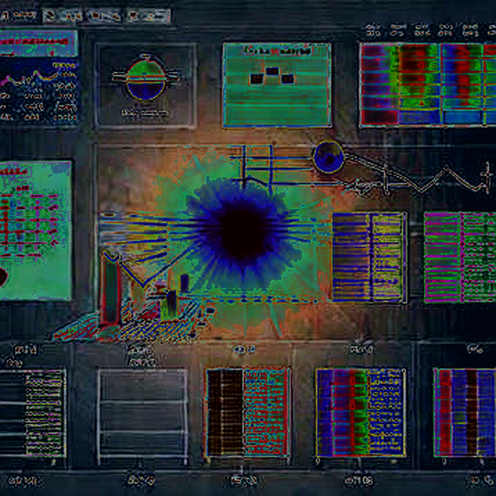Select the magenta-green striped table at right edge

click(x=460, y=257)
